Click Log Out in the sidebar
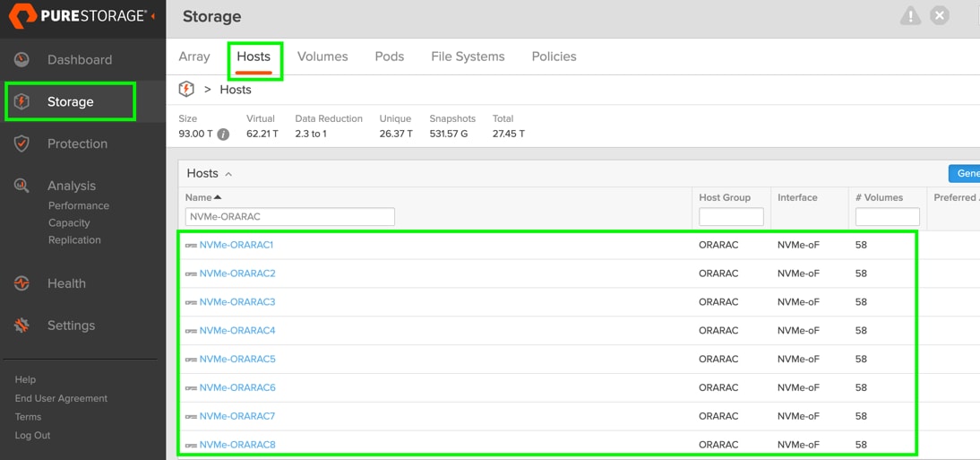 (32, 436)
